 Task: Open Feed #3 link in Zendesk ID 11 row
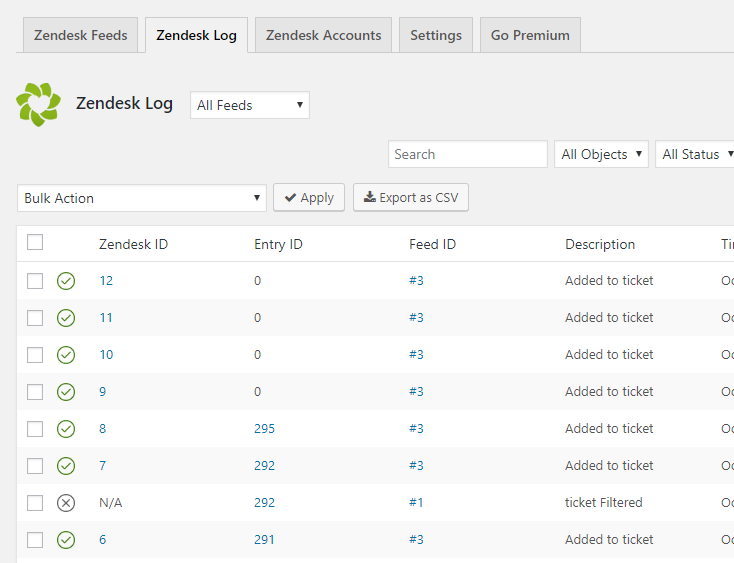tap(416, 317)
